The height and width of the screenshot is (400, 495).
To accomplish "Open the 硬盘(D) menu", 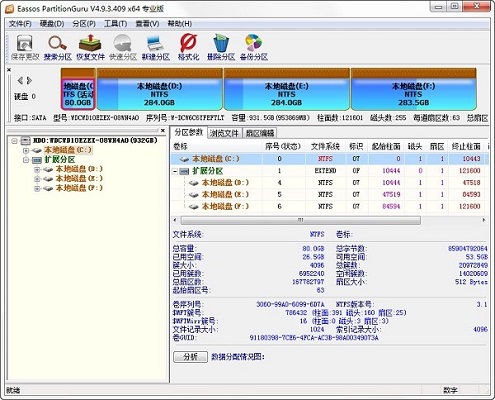I will (x=52, y=24).
